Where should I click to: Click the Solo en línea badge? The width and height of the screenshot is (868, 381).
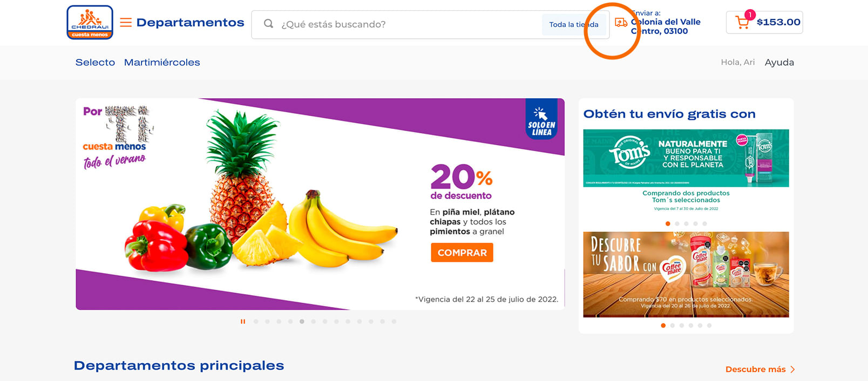click(x=541, y=119)
